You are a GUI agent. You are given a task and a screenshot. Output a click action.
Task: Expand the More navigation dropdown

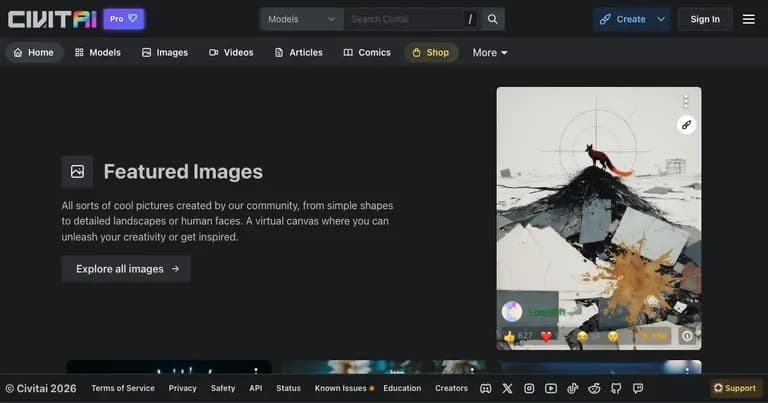pyautogui.click(x=490, y=52)
